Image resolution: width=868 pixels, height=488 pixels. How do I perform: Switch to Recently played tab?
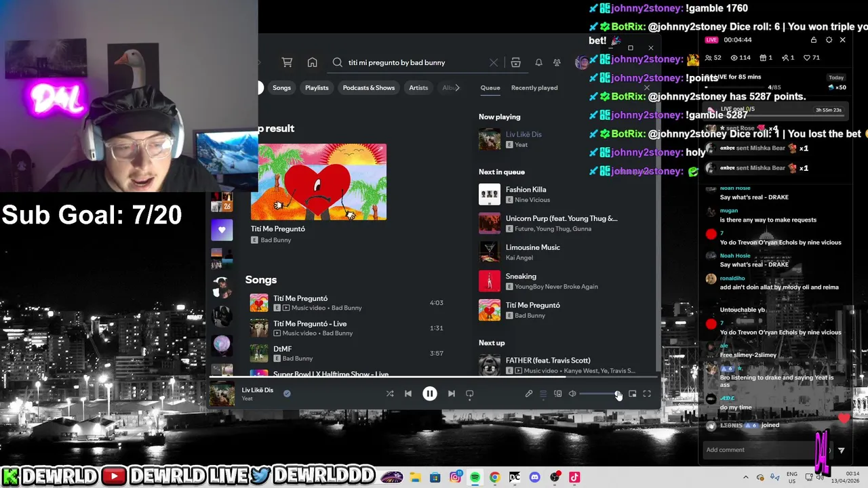534,87
